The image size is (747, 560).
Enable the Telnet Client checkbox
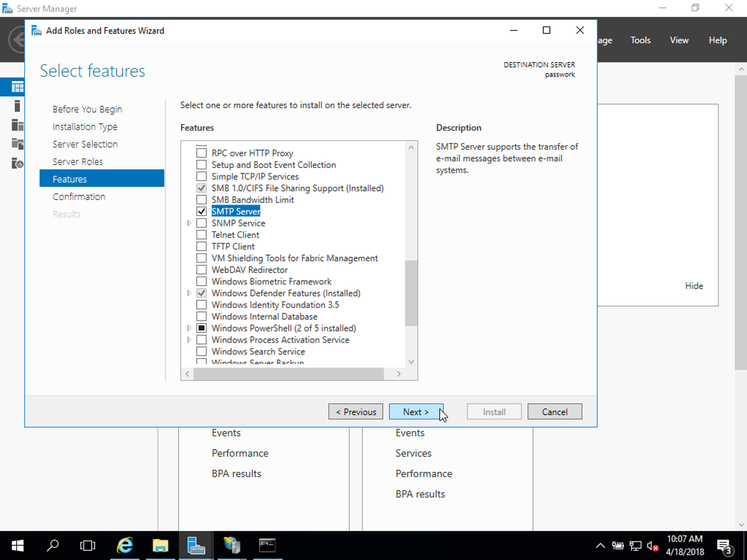(201, 235)
